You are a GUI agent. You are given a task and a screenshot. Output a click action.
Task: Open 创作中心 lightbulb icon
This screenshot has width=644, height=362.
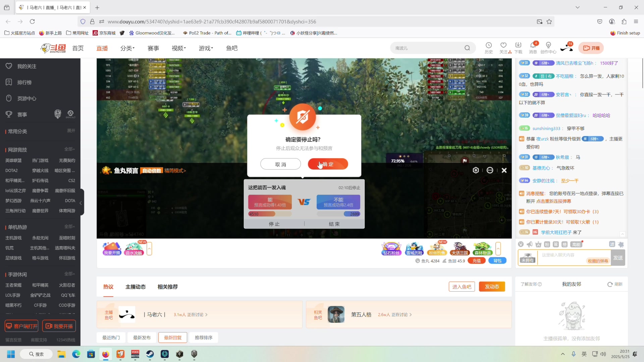point(548,48)
